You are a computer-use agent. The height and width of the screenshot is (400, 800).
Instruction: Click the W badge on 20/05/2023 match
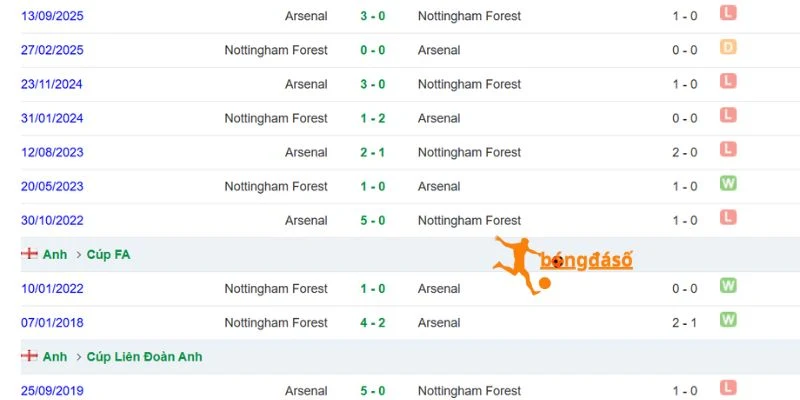click(728, 183)
